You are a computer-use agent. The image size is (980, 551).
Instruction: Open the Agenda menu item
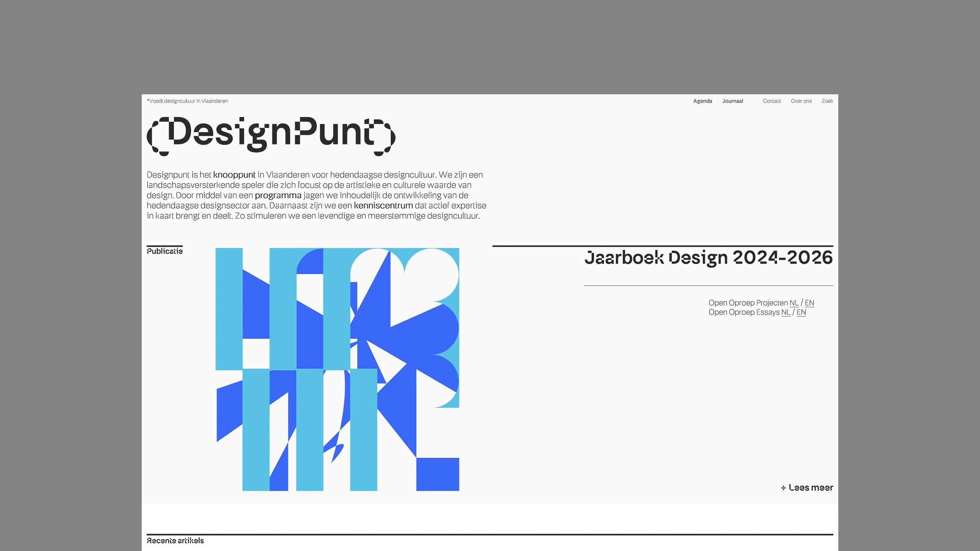(x=702, y=101)
